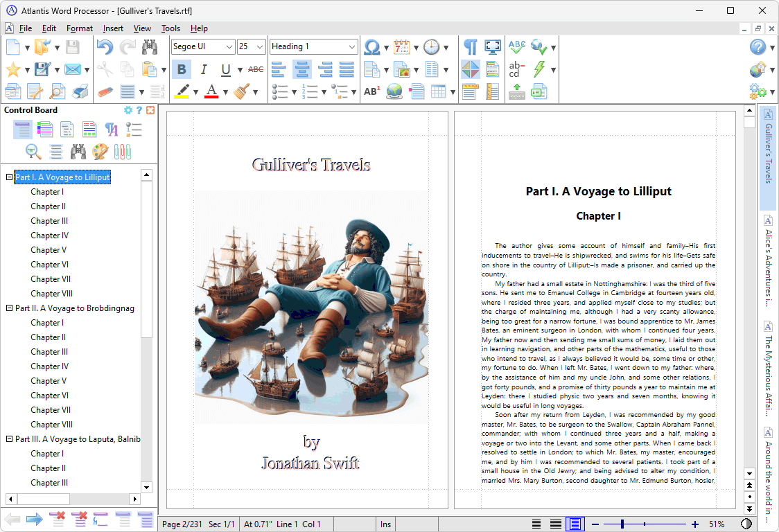Open the Tools menu
The width and height of the screenshot is (779, 532).
[x=170, y=28]
